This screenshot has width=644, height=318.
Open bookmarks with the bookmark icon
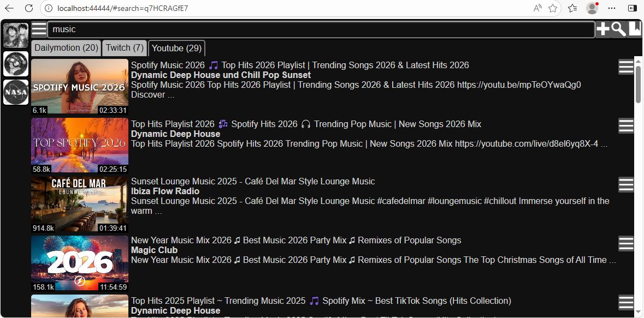[x=635, y=29]
